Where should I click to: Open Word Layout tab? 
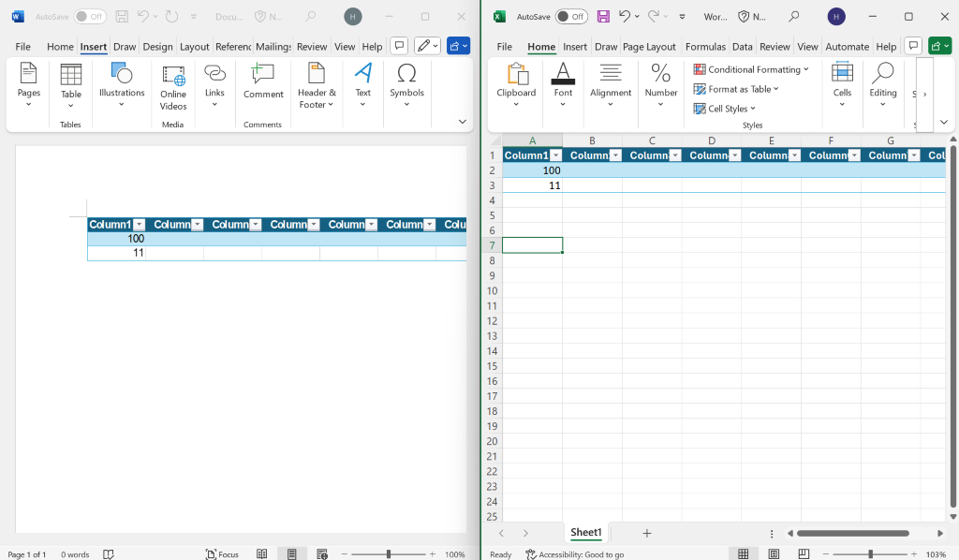[195, 47]
